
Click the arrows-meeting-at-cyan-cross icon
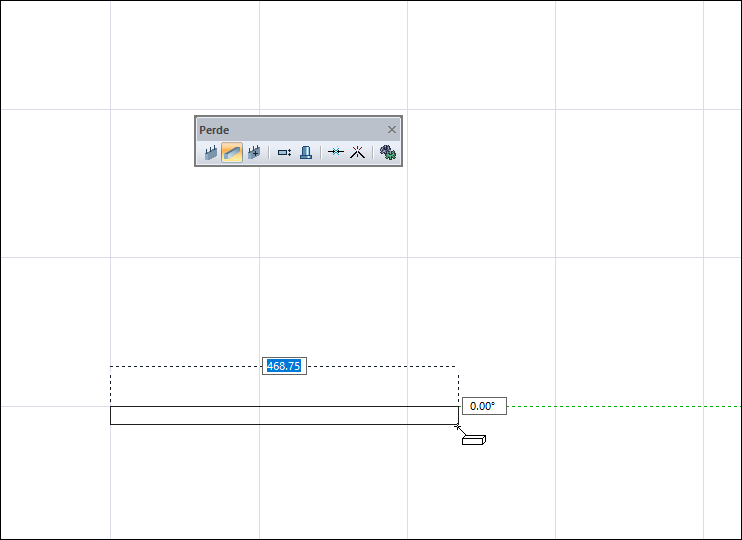pos(336,152)
